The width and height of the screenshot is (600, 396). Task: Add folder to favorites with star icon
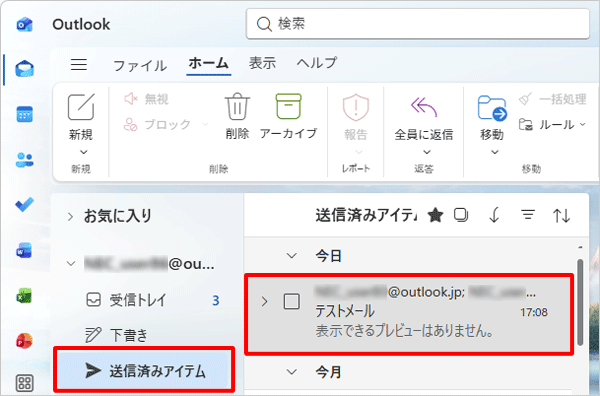point(435,215)
